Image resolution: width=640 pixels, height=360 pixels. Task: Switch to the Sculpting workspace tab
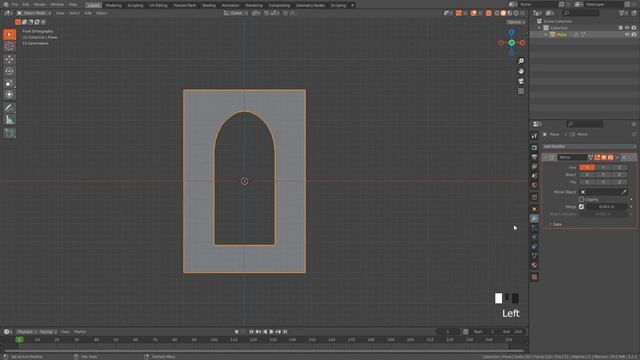point(135,5)
